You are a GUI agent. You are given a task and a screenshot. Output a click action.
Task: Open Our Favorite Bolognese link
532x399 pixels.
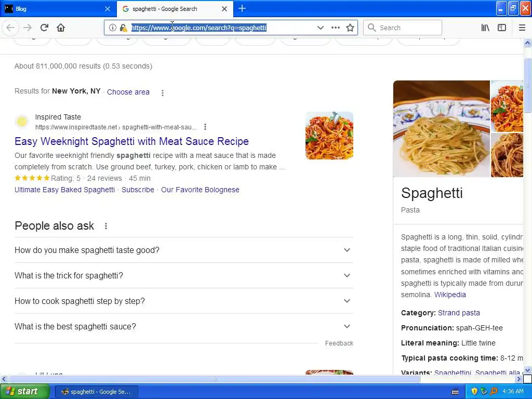(x=200, y=190)
